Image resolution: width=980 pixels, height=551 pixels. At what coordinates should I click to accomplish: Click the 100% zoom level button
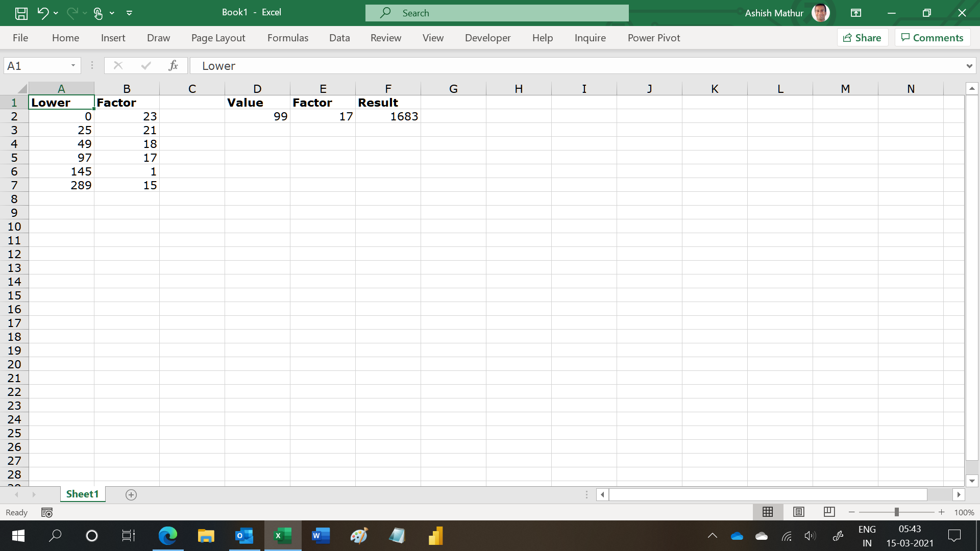click(x=964, y=512)
